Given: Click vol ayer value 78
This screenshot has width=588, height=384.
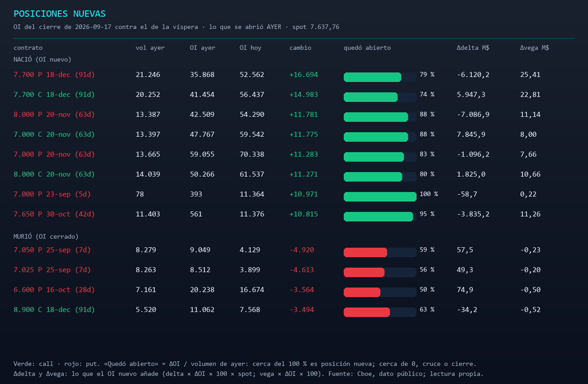Looking at the screenshot, I should coord(140,194).
